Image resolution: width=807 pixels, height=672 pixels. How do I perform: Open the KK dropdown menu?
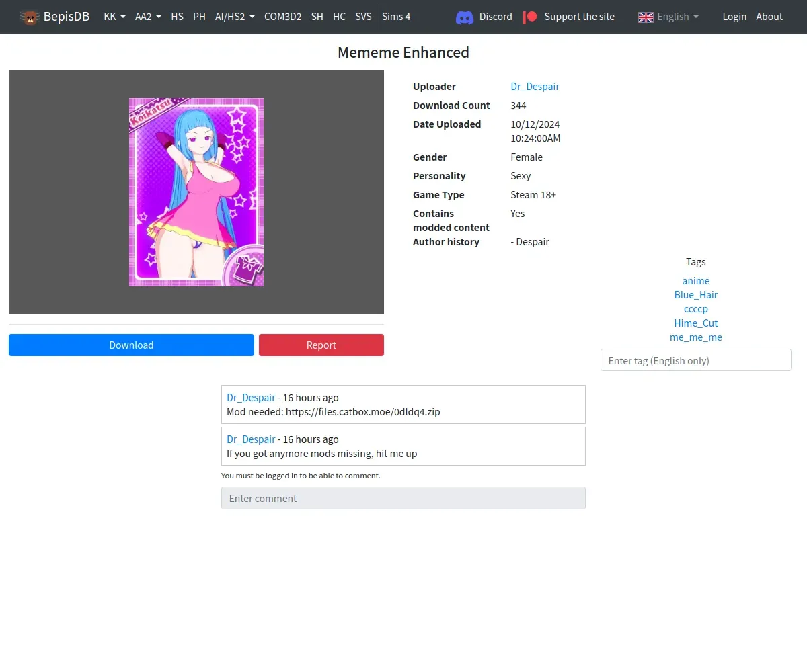[114, 17]
